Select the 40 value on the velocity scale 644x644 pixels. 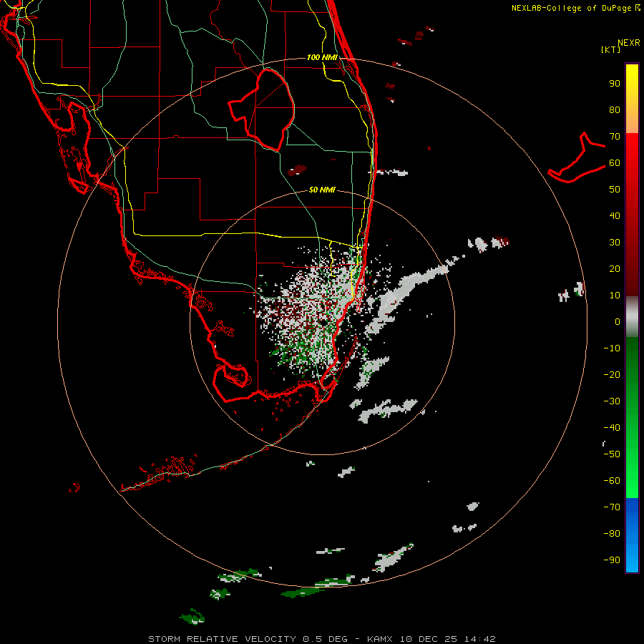pos(615,215)
